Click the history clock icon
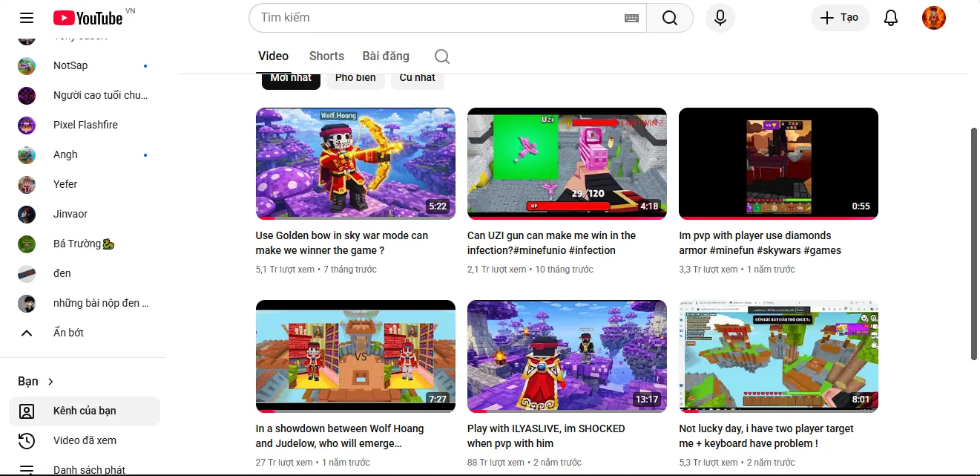The width and height of the screenshot is (980, 476). click(27, 440)
